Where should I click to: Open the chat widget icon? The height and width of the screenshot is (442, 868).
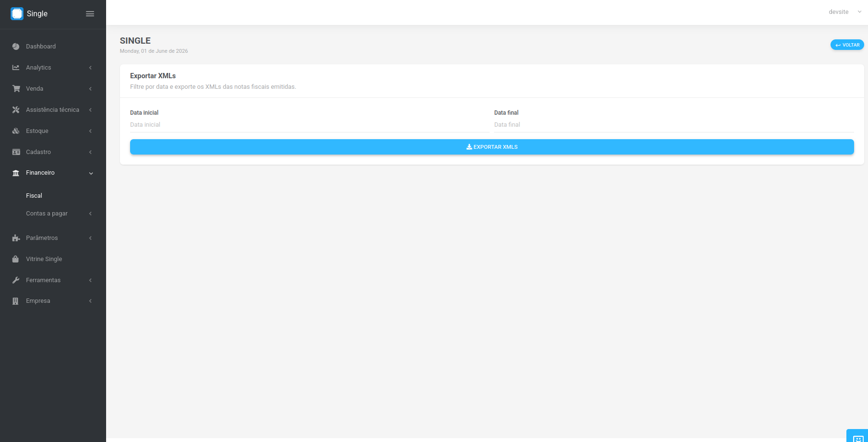coord(858,438)
